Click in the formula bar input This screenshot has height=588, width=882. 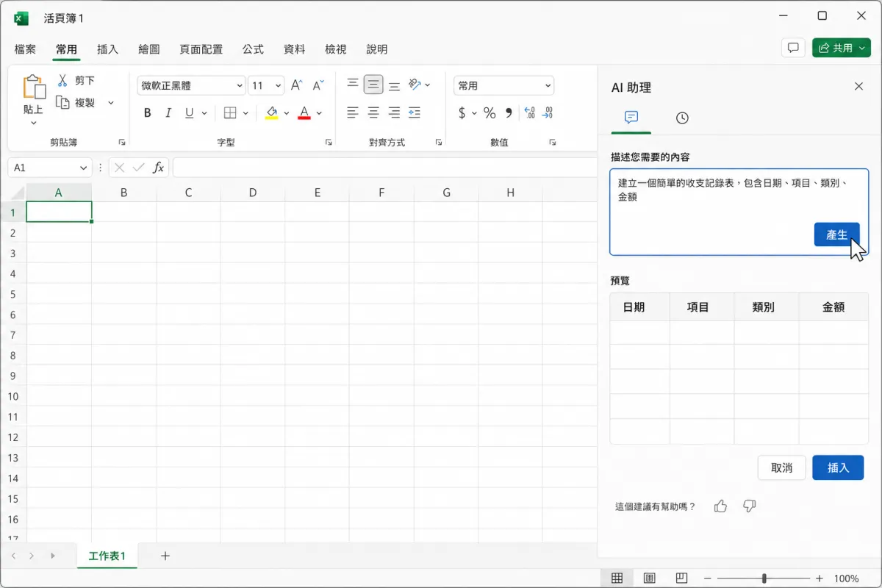[385, 168]
